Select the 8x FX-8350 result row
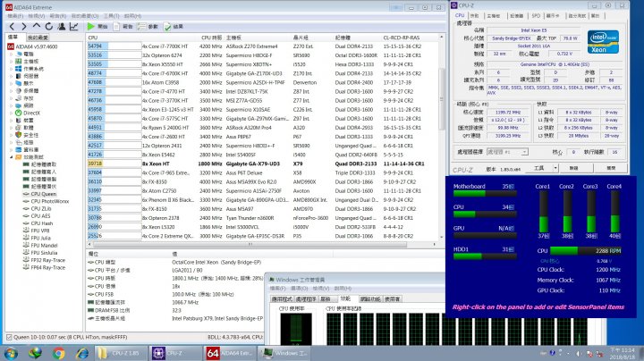The image size is (644, 361). [x=262, y=181]
